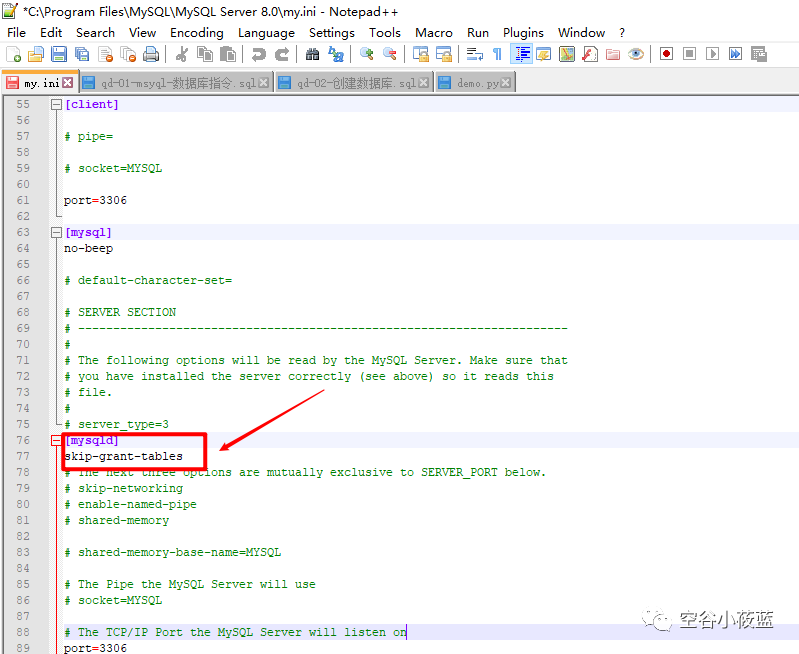
Task: Open the Run menu
Action: (477, 33)
